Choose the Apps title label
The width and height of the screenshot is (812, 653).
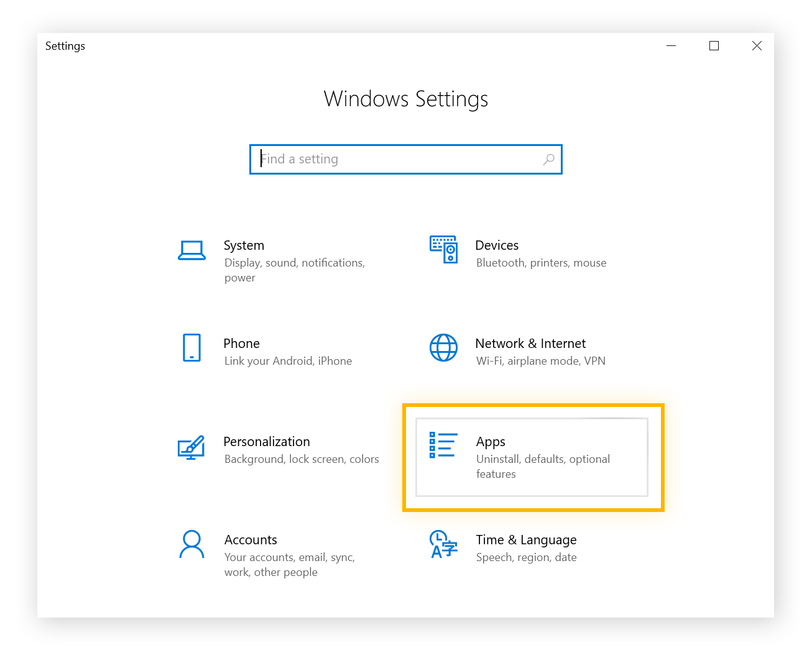490,442
